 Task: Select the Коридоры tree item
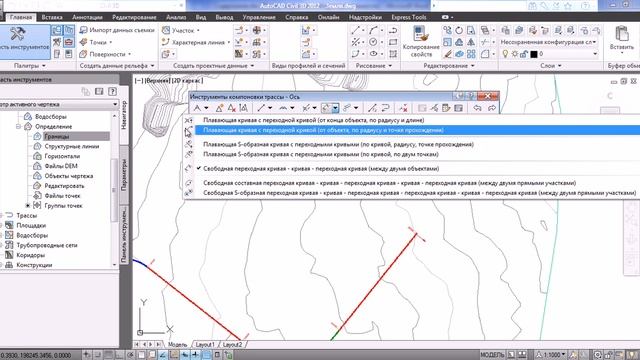pyautogui.click(x=30, y=255)
